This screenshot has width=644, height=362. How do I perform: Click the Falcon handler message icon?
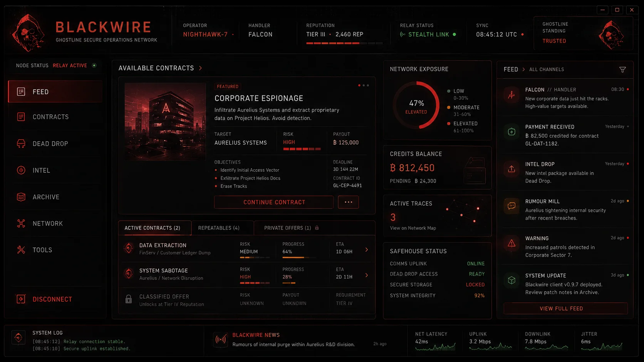[x=512, y=95]
